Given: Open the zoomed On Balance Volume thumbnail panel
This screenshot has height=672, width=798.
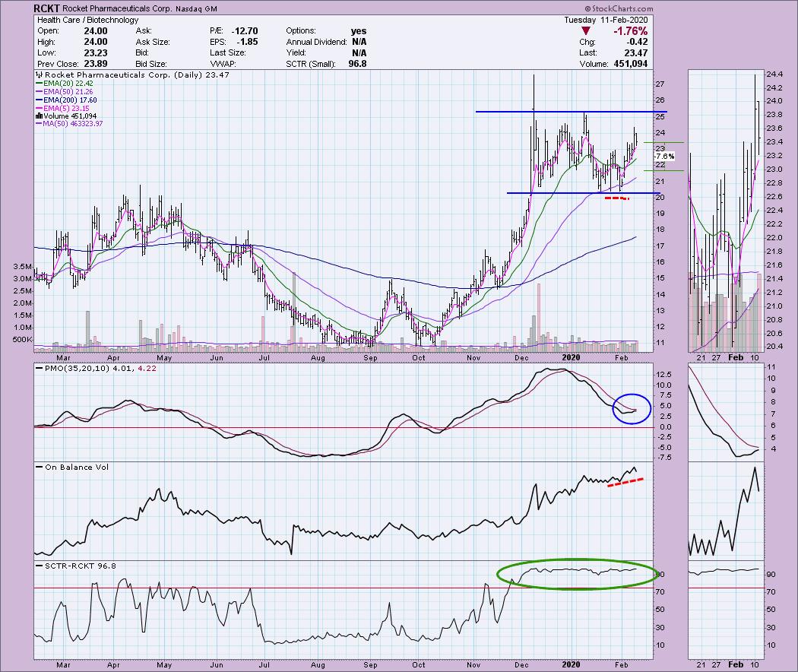Looking at the screenshot, I should pos(727,511).
